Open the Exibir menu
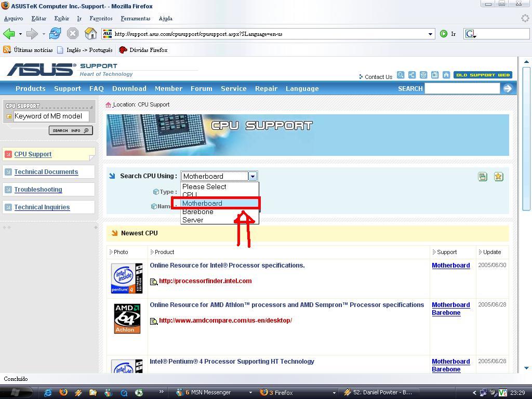This screenshot has height=399, width=532. [61, 19]
